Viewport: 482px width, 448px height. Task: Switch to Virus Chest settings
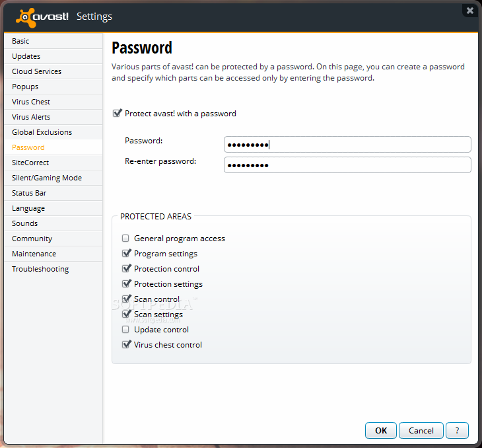point(53,102)
